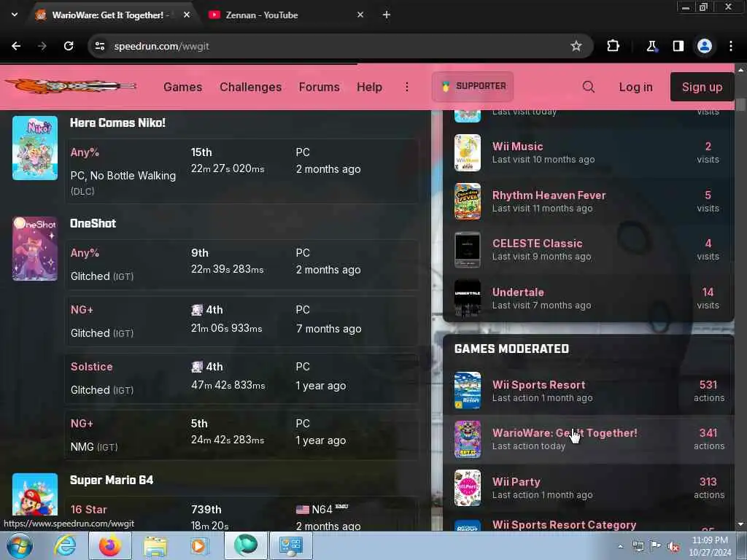Viewport: 747px width, 560px height.
Task: Click the Supporter button
Action: [473, 86]
